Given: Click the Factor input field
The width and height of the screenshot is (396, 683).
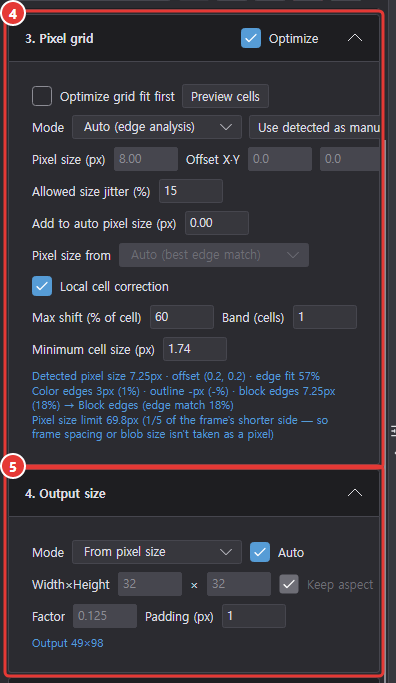Looking at the screenshot, I should (105, 616).
